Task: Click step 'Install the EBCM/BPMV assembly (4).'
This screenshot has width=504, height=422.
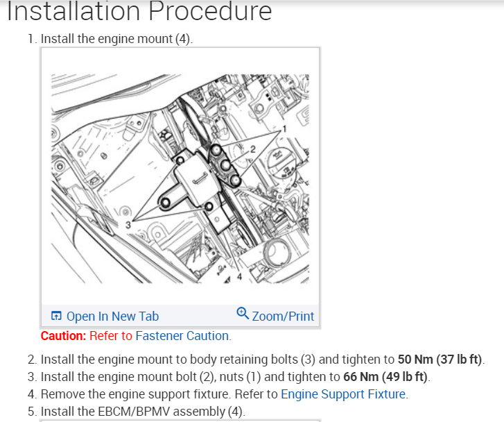Action: tap(143, 412)
